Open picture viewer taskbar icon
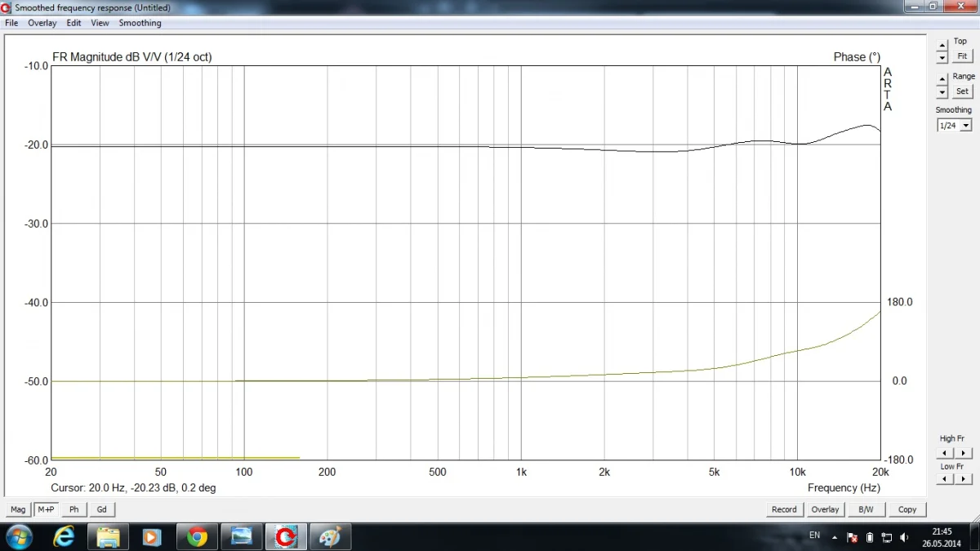 pos(241,537)
